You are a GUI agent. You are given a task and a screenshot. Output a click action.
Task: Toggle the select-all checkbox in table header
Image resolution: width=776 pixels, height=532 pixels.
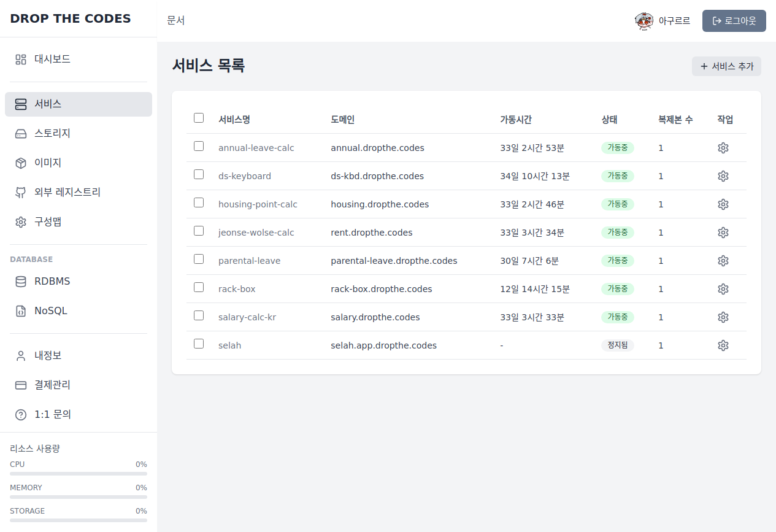198,117
